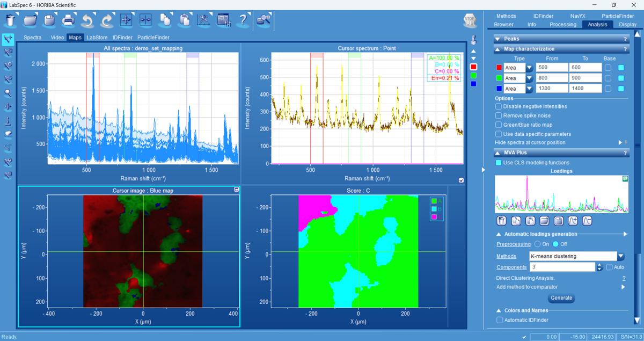Click the Print icon in toolbar
Screen dimensions: 644x341
point(68,20)
